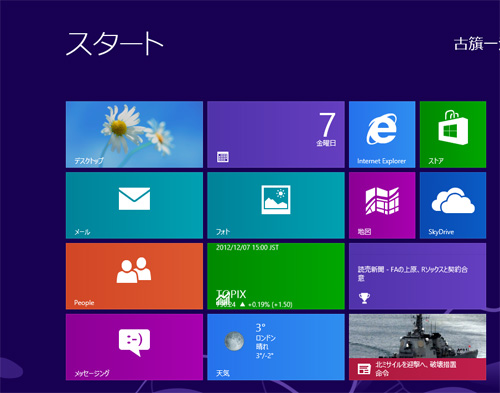This screenshot has height=393, width=500.
Task: Open the Desktop tile with daisies
Action: tap(134, 134)
